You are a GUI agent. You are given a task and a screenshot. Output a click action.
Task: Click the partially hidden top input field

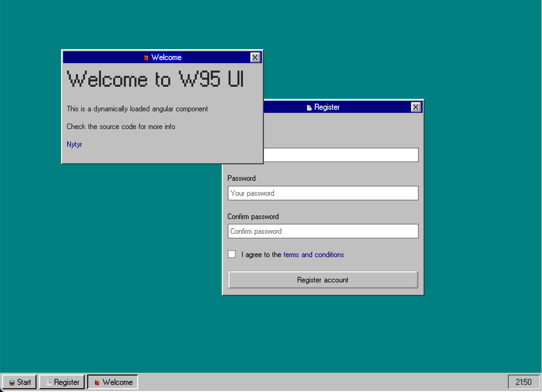pyautogui.click(x=341, y=155)
